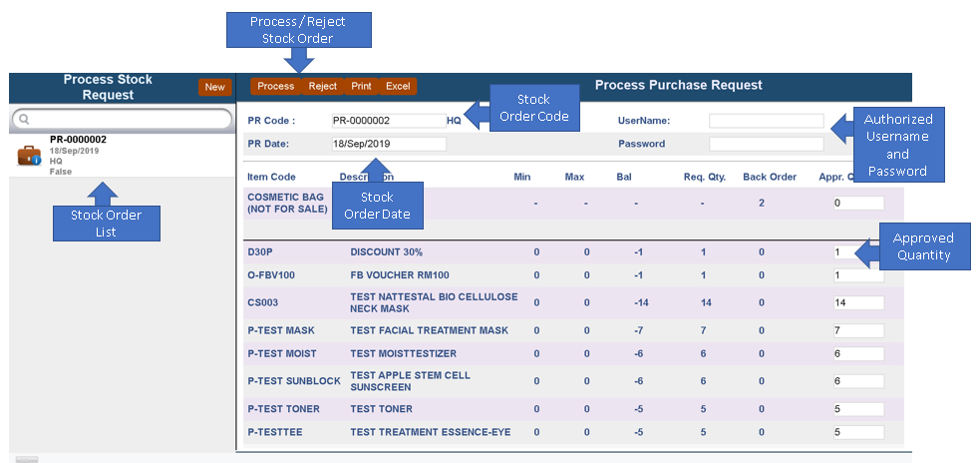The height and width of the screenshot is (463, 980).
Task: Select PR-0000002 in the request list
Action: coord(122,156)
